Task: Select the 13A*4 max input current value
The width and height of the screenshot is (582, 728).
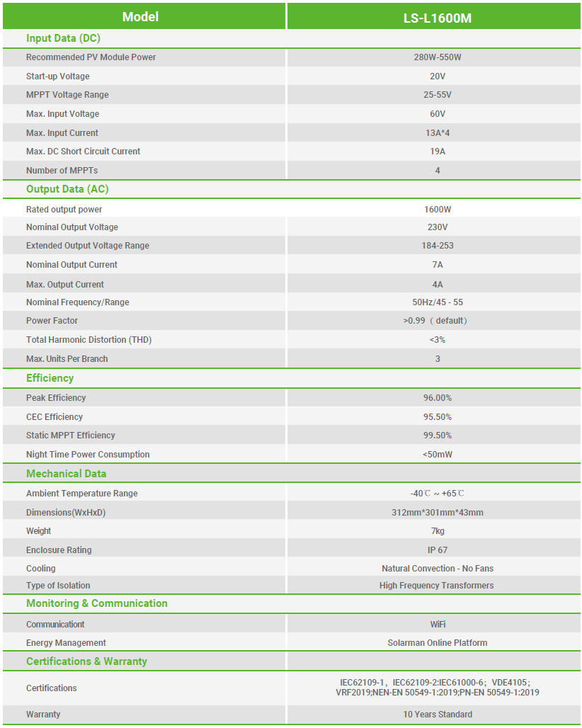Action: [438, 133]
